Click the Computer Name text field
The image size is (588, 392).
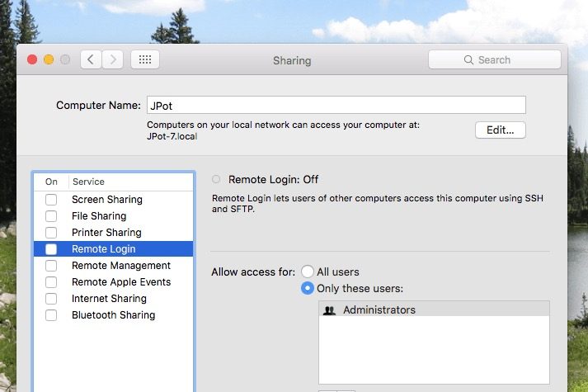click(x=336, y=105)
